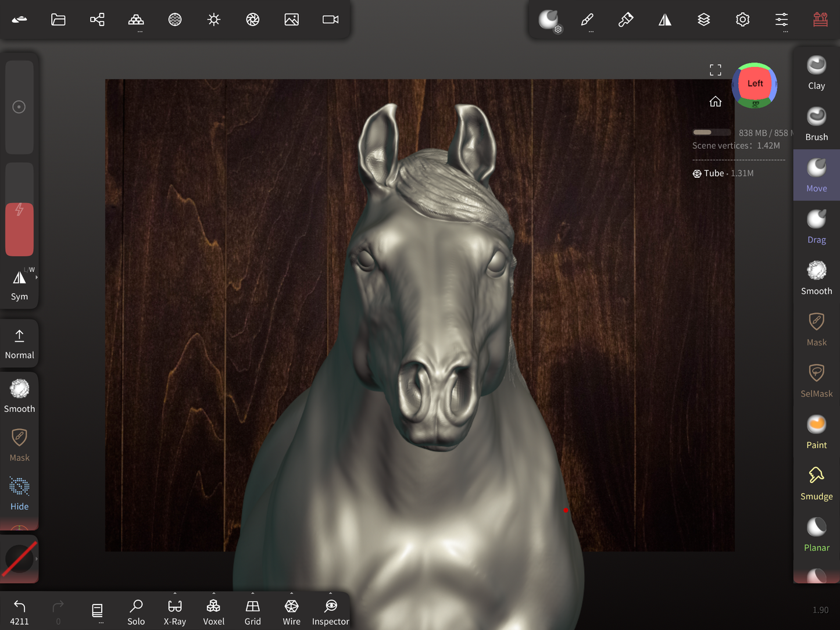The image size is (840, 630).
Task: Open the layers stack icon
Action: (703, 20)
